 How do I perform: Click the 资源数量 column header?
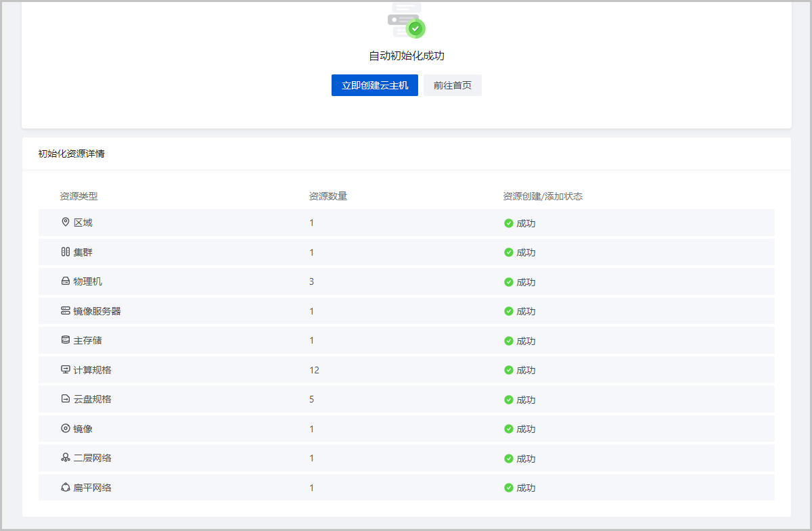328,196
